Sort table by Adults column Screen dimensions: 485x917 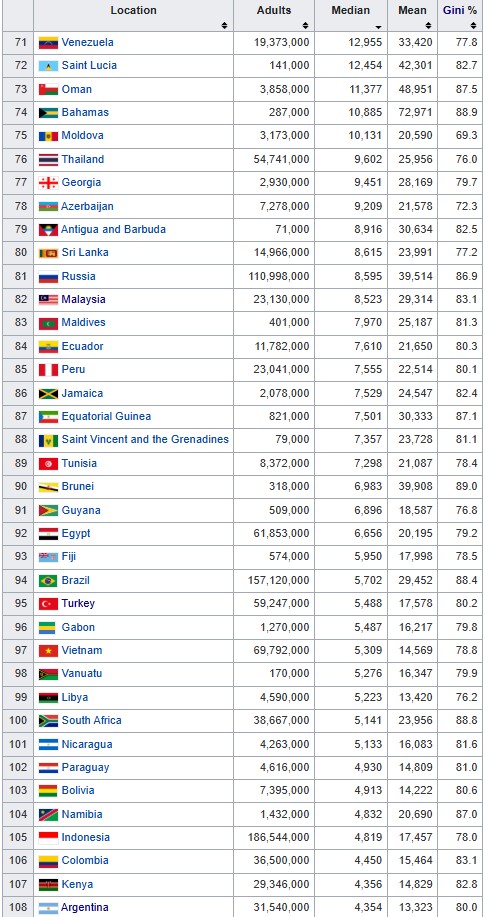pyautogui.click(x=274, y=16)
